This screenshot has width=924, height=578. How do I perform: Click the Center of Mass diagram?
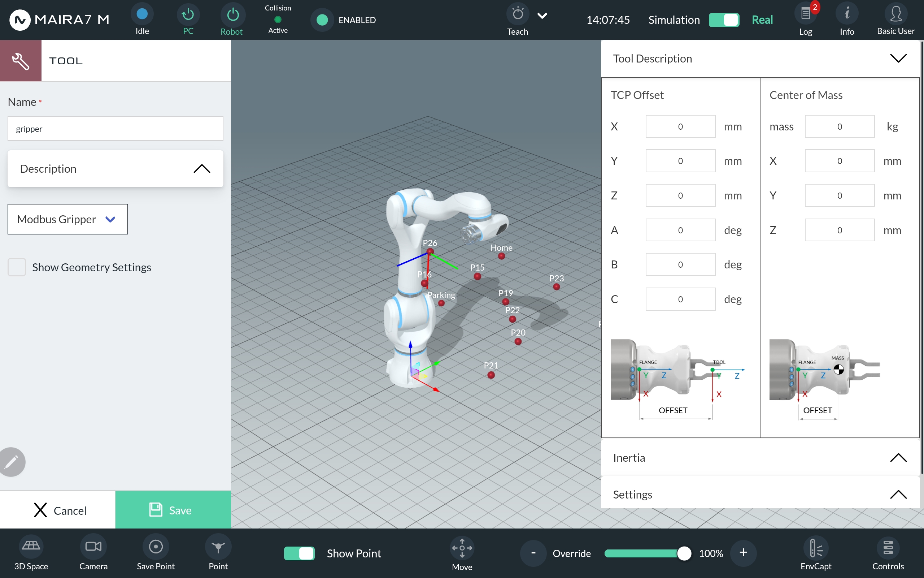click(x=825, y=379)
